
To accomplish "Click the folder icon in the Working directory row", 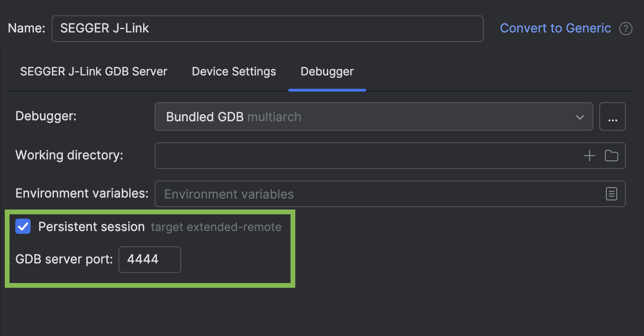I will click(x=612, y=155).
